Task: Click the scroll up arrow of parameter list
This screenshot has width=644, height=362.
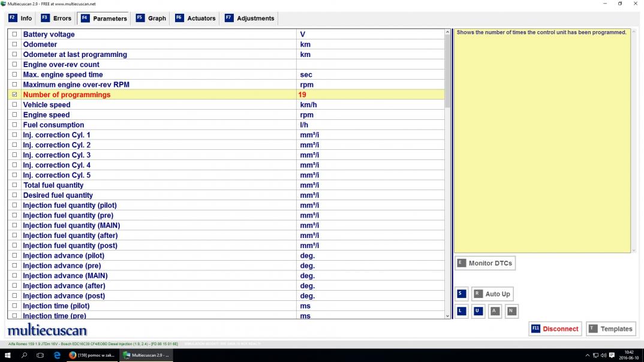Action: 448,32
